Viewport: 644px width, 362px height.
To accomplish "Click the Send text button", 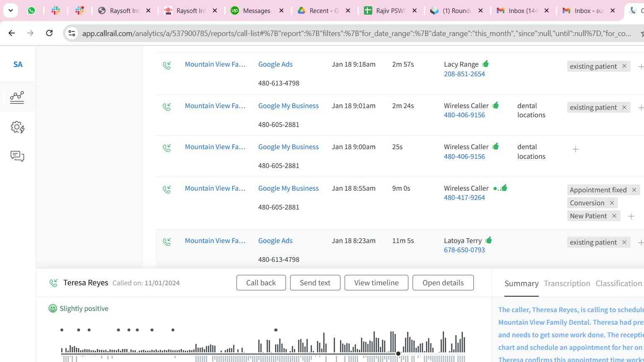I will [x=315, y=283].
